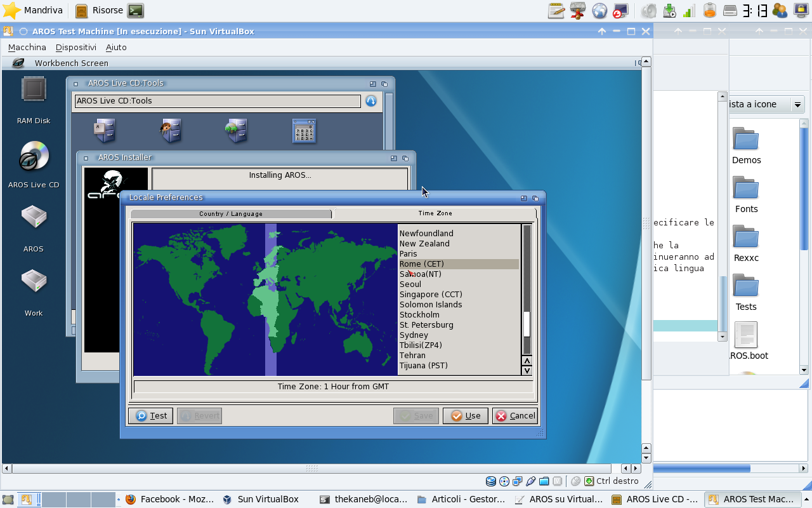Click the lock screen monitor icon
The height and width of the screenshot is (508, 812).
pyautogui.click(x=620, y=10)
